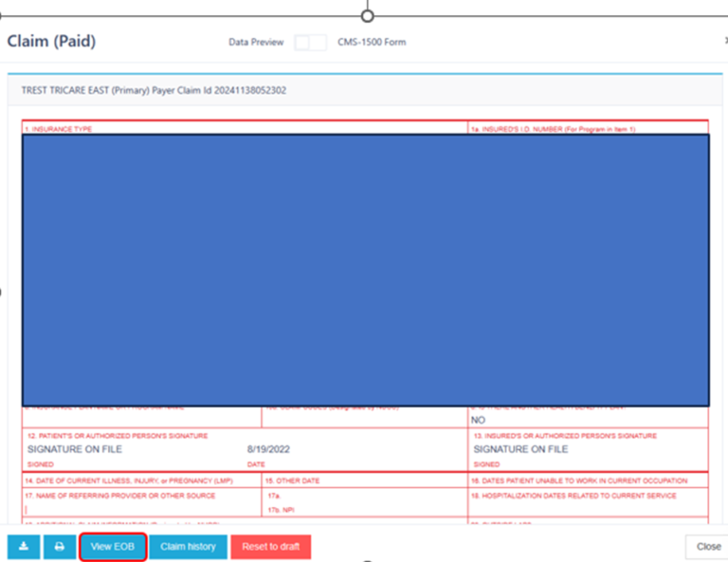The image size is (728, 562).
Task: Click Reset to draft button
Action: pyautogui.click(x=270, y=547)
